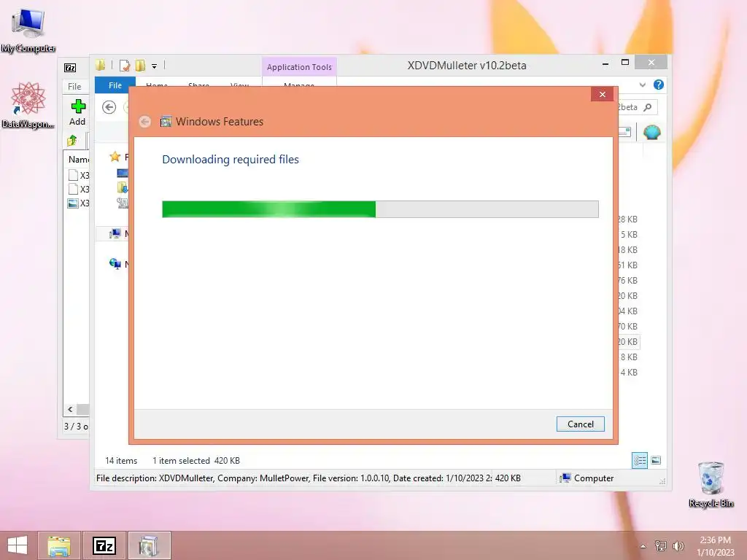The image size is (747, 560).
Task: Go back using Explorer's back arrow
Action: pyautogui.click(x=109, y=107)
